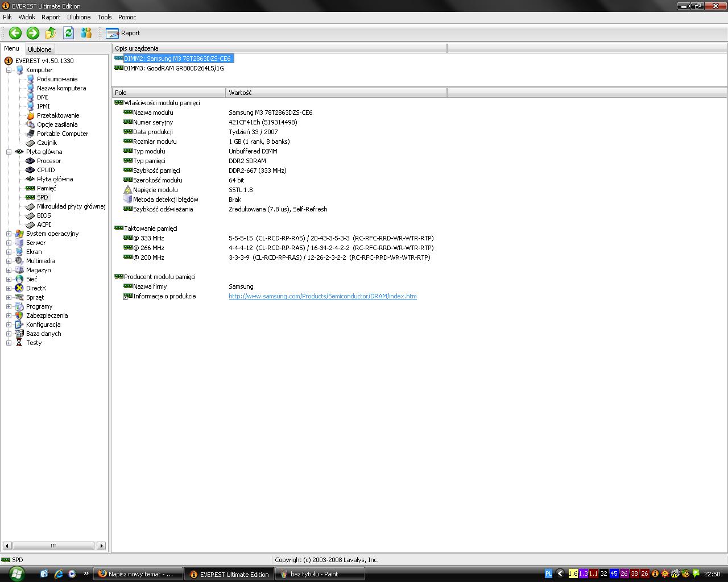Click the Wartość column header
Viewport: 728px width, 582px height.
(x=337, y=93)
